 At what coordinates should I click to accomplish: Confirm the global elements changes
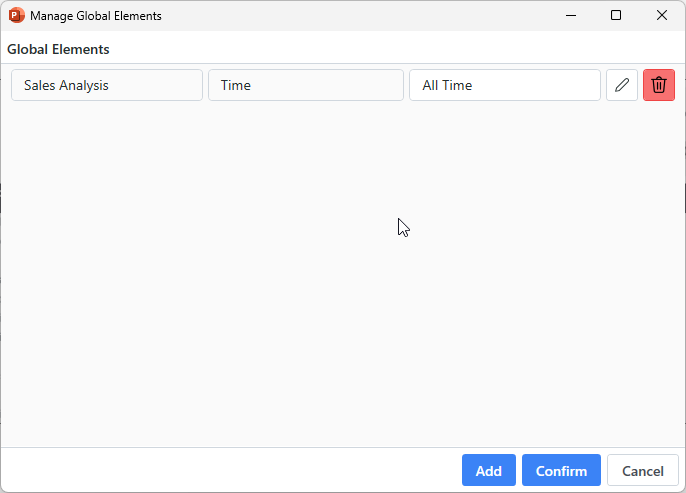click(x=561, y=470)
